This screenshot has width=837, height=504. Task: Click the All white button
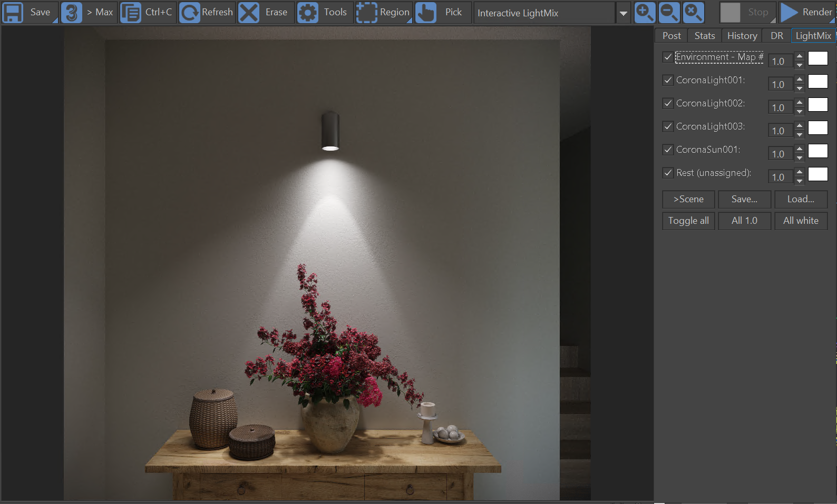click(801, 221)
